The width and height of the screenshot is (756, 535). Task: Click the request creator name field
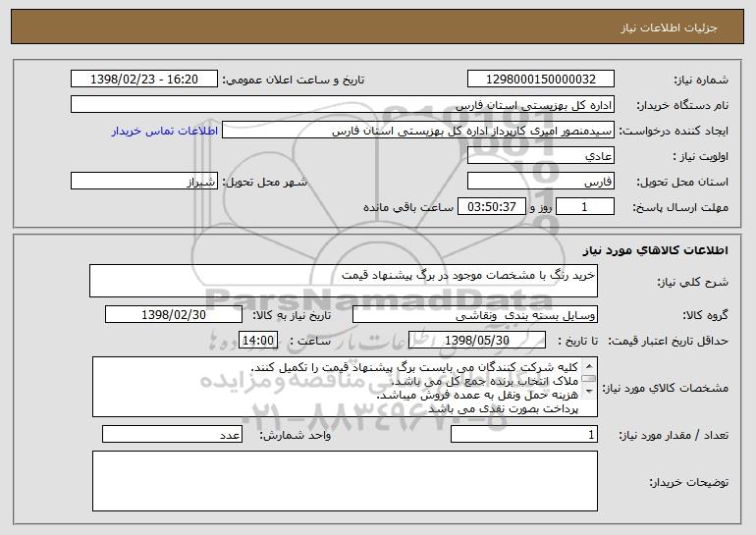coord(418,131)
